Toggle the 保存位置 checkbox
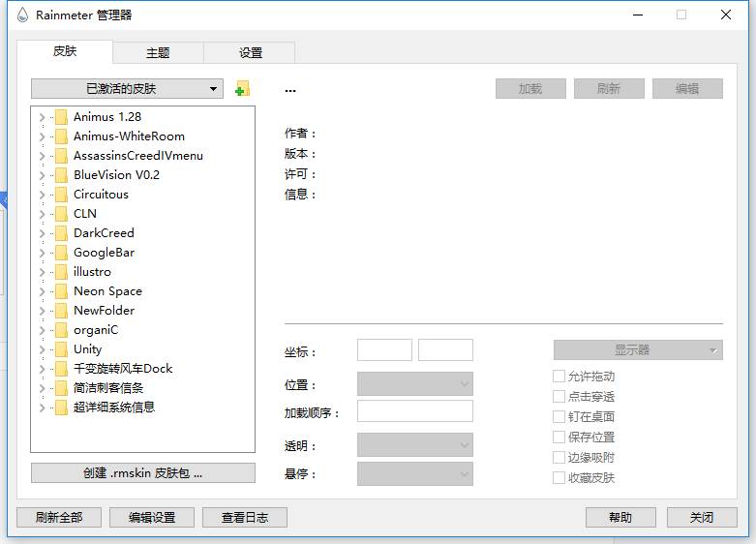The height and width of the screenshot is (544, 756). click(x=559, y=437)
